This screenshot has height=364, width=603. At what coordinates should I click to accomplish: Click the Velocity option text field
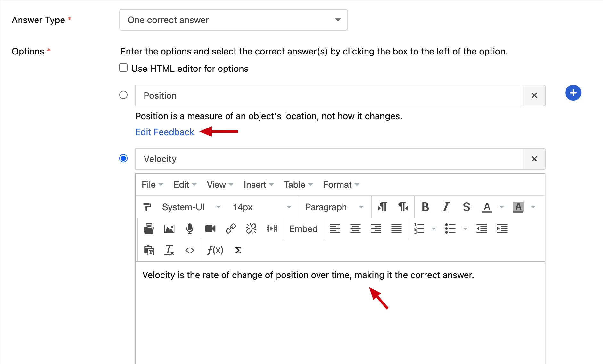pos(329,159)
